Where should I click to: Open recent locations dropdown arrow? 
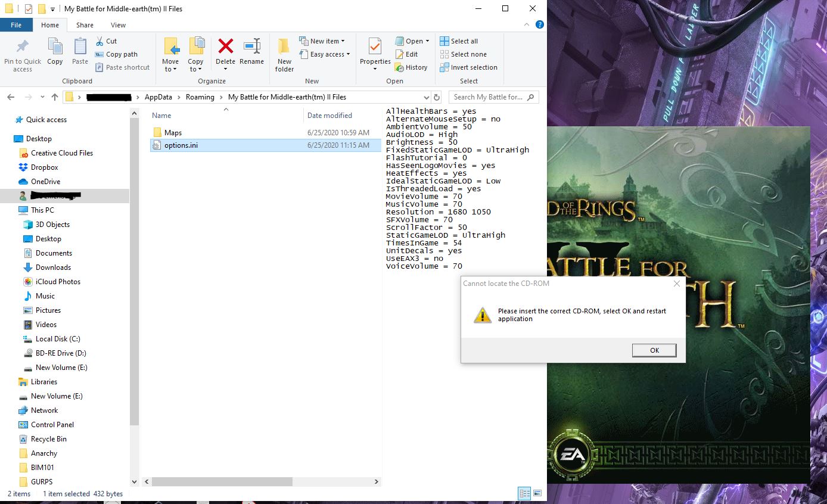pos(42,97)
